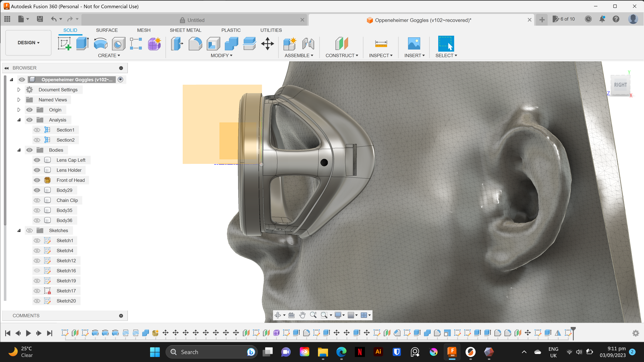644x362 pixels.
Task: Open the CONSTRUCT dropdown
Action: [x=341, y=55]
